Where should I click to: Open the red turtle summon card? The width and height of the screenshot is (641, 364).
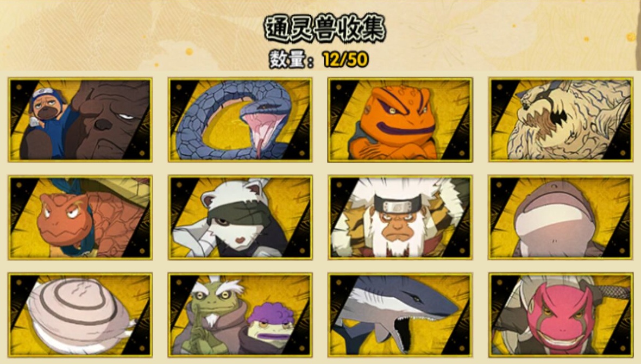tap(80, 217)
